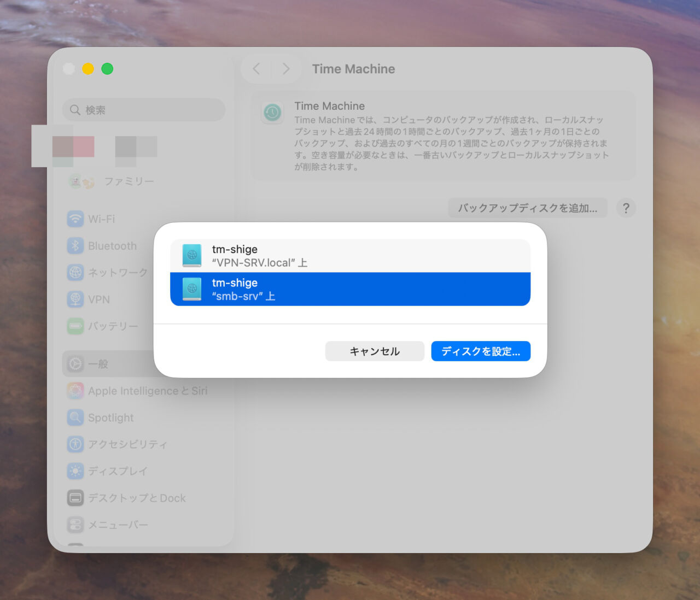Click the アクセシビリティ sidebar icon
700x600 pixels.
tap(75, 444)
